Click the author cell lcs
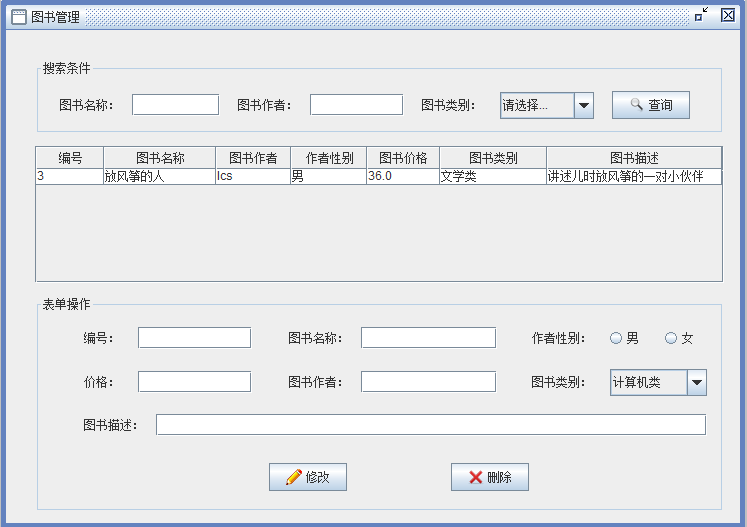This screenshot has width=747, height=527. pyautogui.click(x=253, y=176)
